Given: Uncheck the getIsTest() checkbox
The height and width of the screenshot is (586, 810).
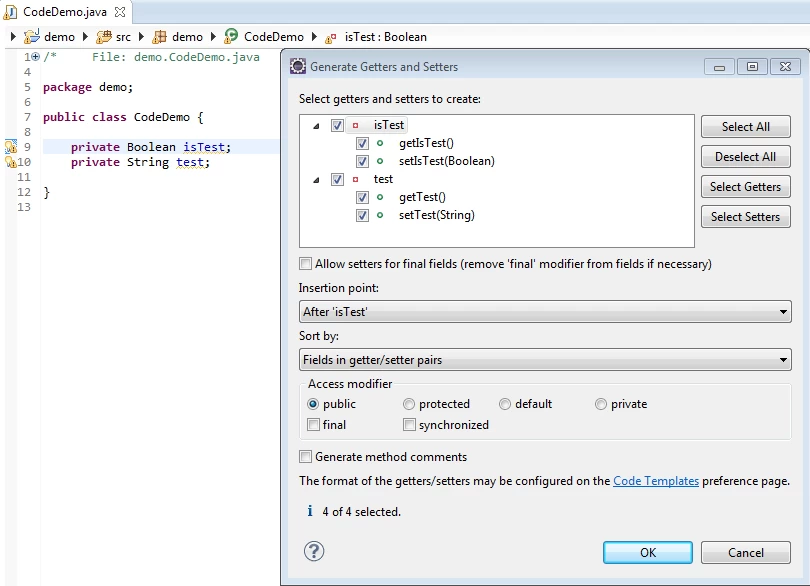Looking at the screenshot, I should [x=362, y=143].
